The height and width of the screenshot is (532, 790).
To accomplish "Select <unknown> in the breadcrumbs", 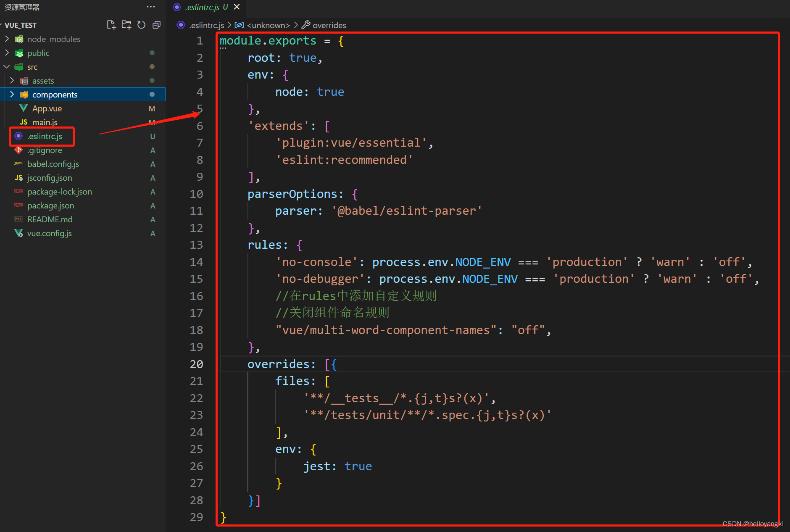I will [268, 25].
